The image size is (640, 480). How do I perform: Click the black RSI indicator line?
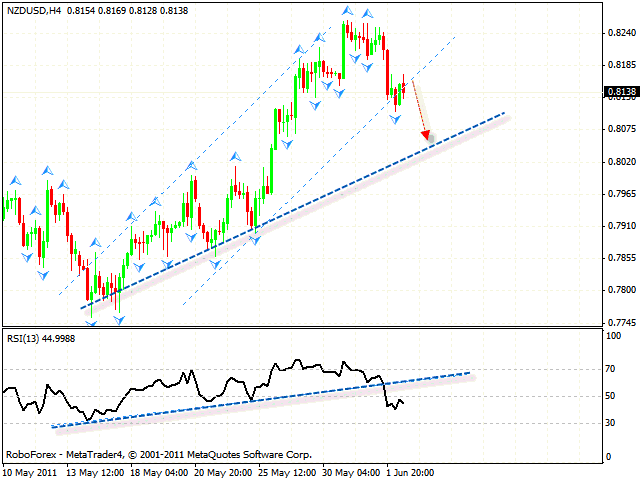point(200,385)
